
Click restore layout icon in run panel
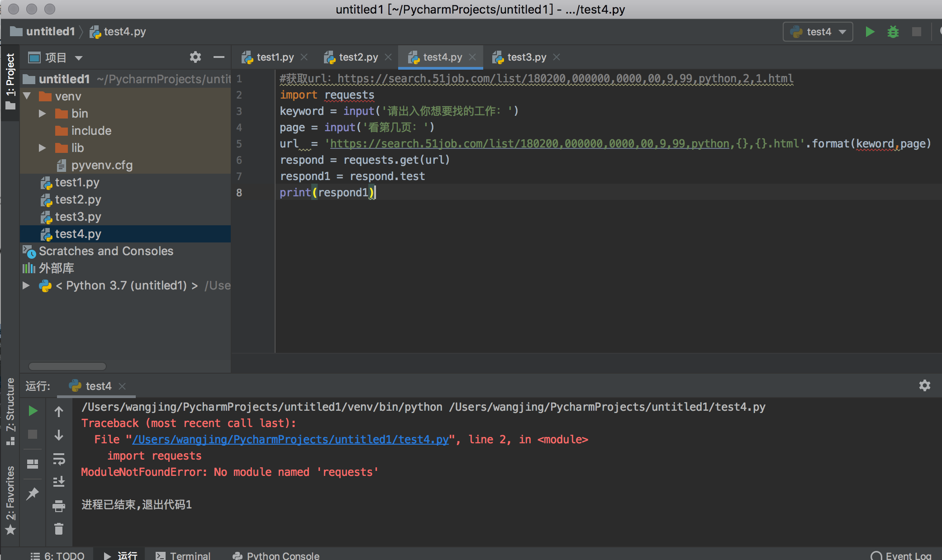[33, 464]
